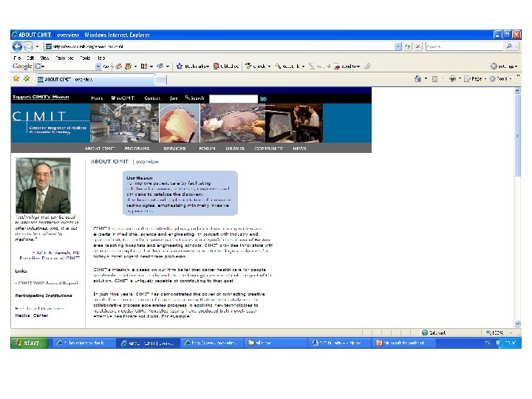The height and width of the screenshot is (399, 532).
Task: Click the Google toolbar RS icon
Action: click(x=144, y=66)
